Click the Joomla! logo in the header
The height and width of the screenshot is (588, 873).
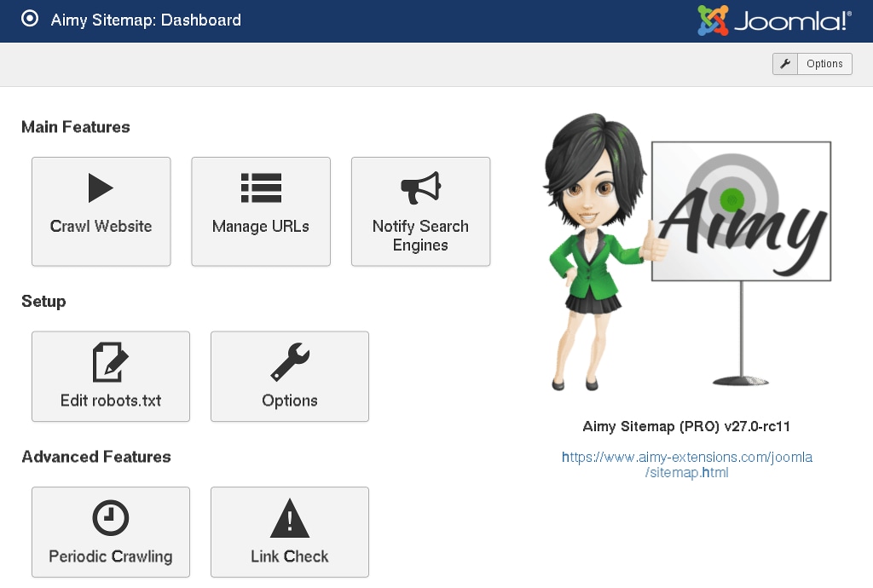[774, 20]
